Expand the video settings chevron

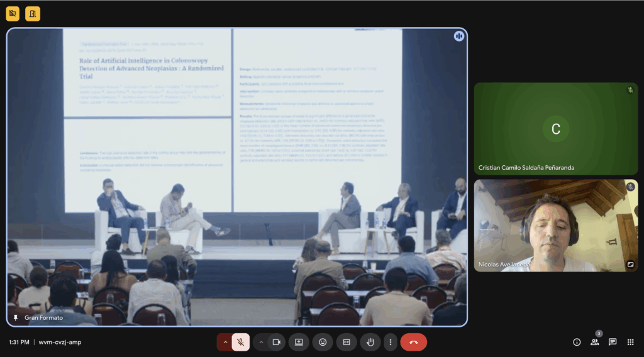pyautogui.click(x=261, y=342)
